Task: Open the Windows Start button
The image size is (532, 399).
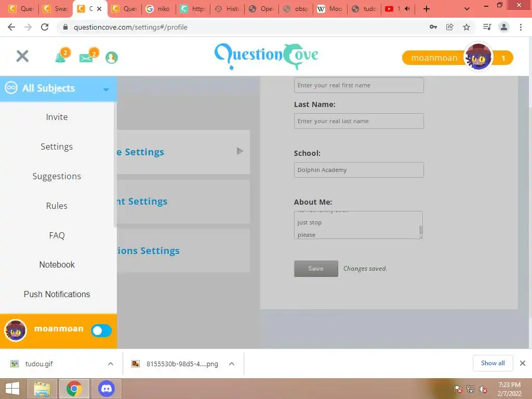Action: pos(12,389)
